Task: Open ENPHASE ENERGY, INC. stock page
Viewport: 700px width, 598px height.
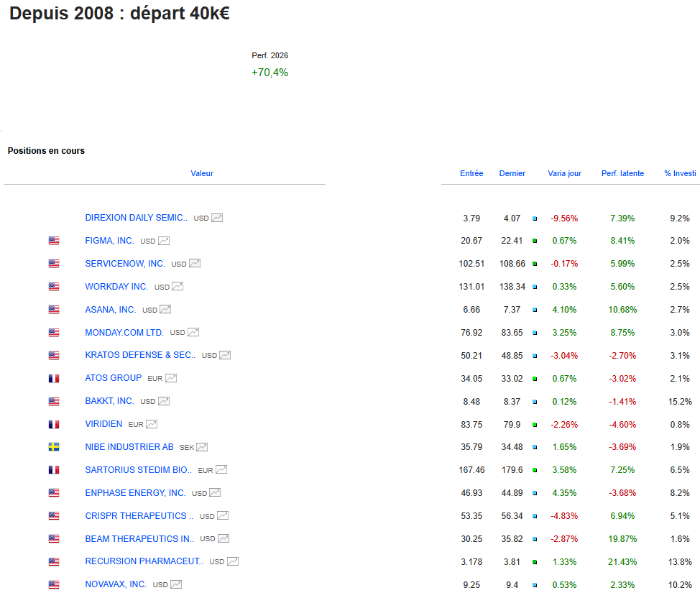Action: tap(135, 492)
